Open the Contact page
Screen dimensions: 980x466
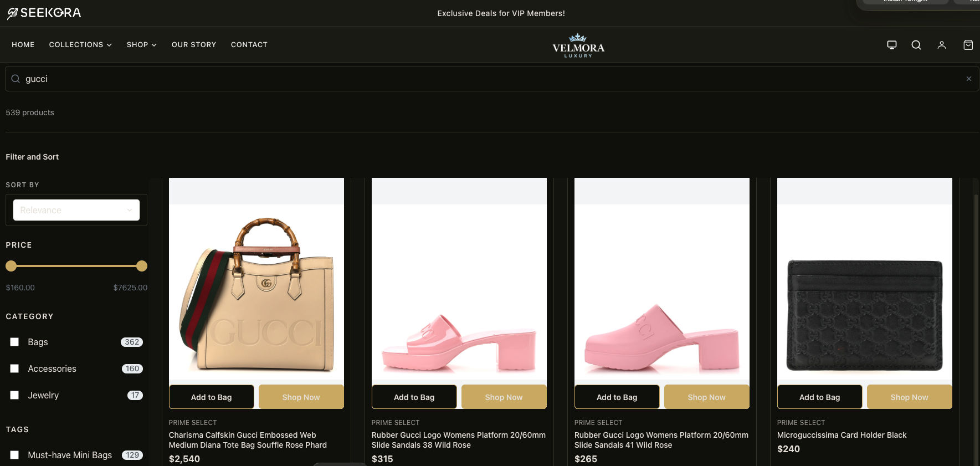point(249,45)
